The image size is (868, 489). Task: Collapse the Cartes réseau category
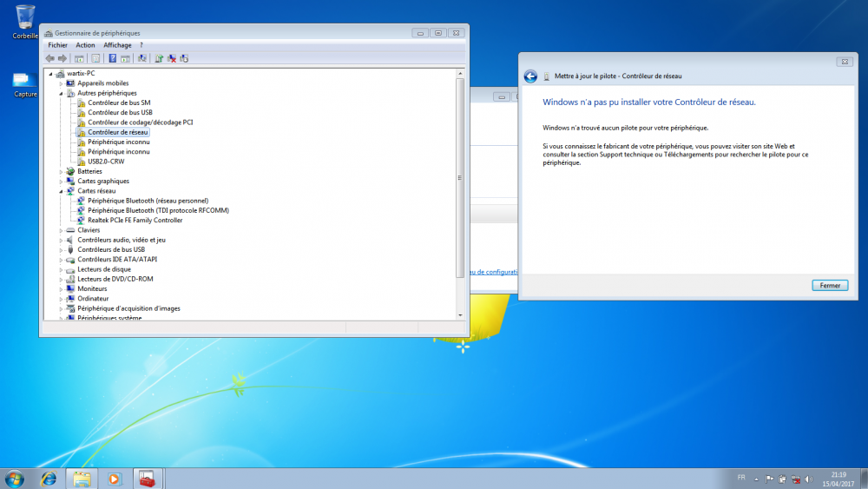(61, 192)
